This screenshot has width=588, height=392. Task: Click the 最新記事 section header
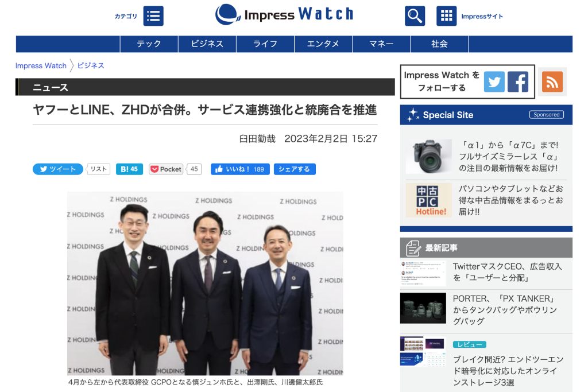(x=486, y=248)
